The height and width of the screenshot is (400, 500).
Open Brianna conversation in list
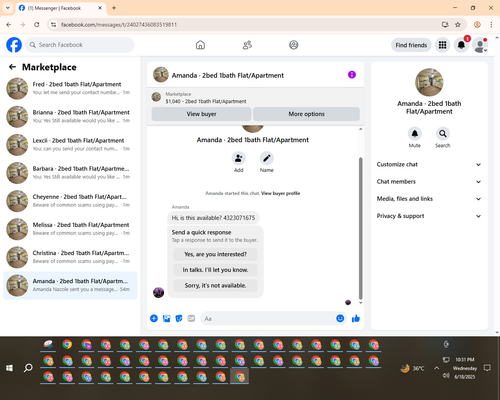pyautogui.click(x=70, y=117)
